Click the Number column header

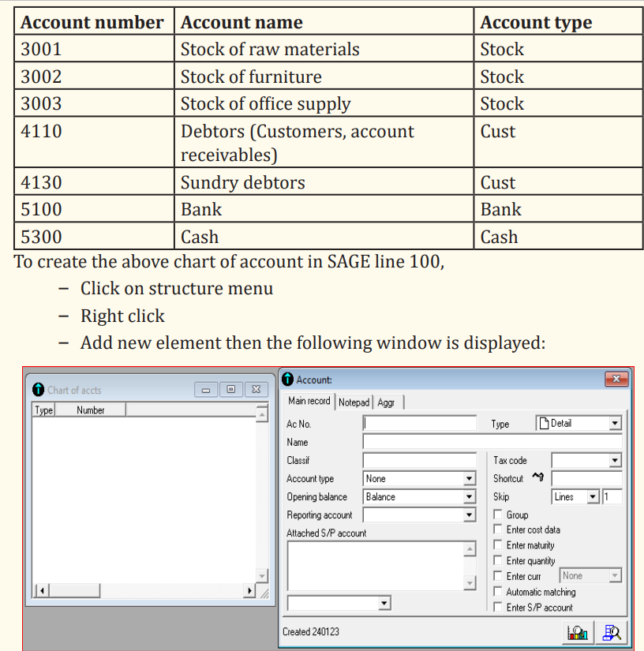point(91,410)
